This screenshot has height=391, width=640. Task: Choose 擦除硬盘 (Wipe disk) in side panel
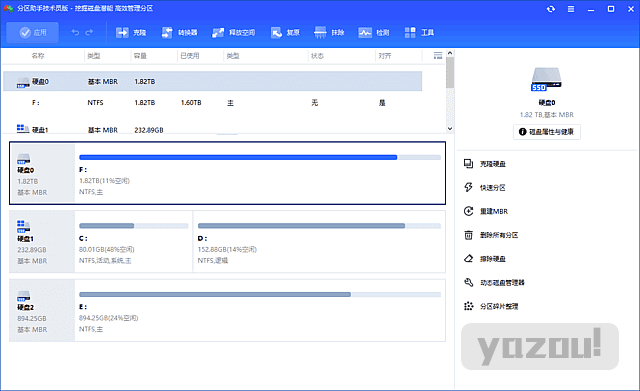[x=485, y=258]
